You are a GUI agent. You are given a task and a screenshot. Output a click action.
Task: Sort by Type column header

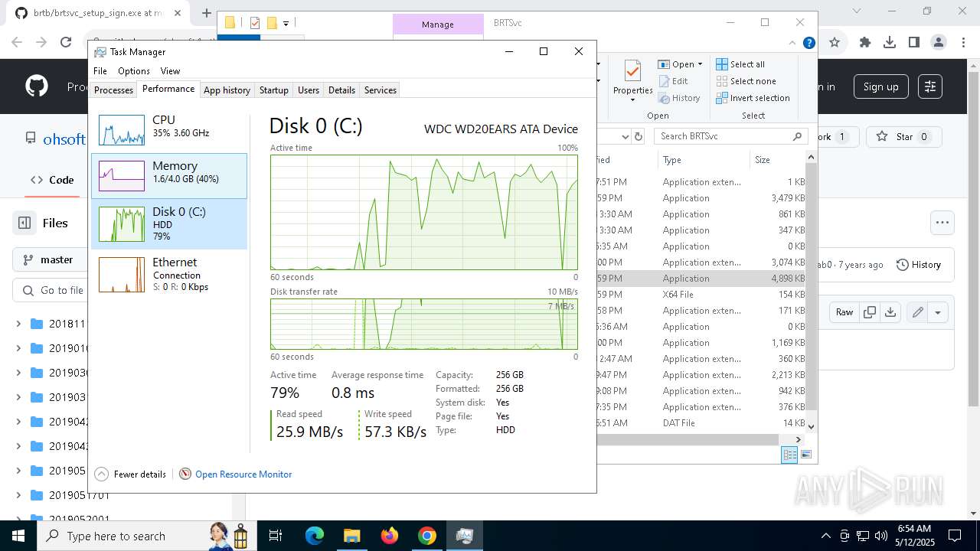pyautogui.click(x=702, y=160)
